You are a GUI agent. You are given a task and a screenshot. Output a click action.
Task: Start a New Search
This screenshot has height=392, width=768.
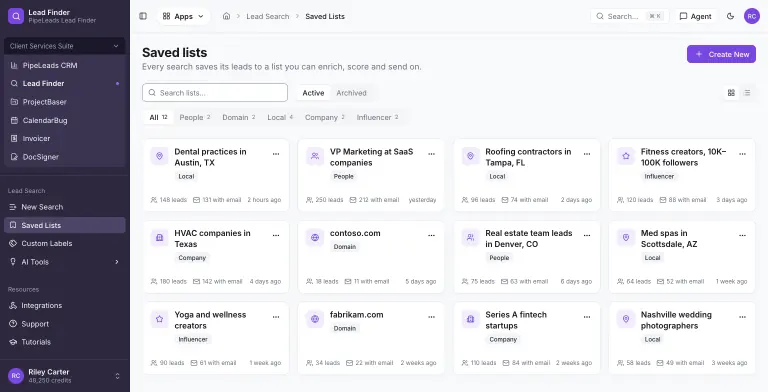coord(65,207)
